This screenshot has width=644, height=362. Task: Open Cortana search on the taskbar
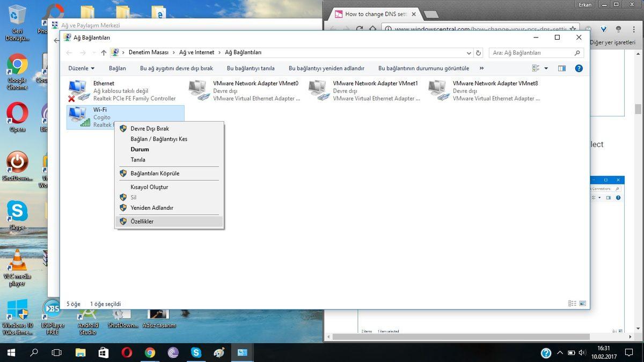33,352
